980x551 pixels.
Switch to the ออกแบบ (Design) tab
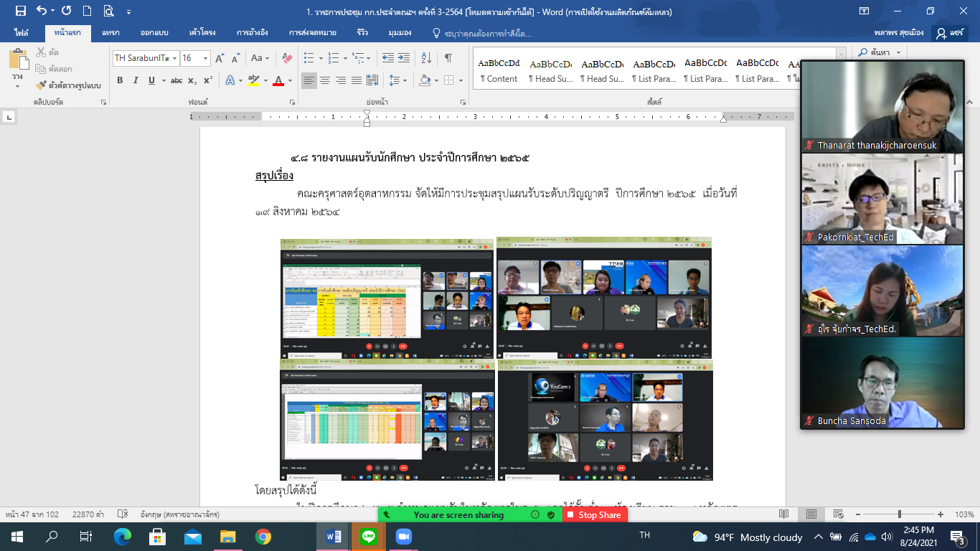(154, 33)
